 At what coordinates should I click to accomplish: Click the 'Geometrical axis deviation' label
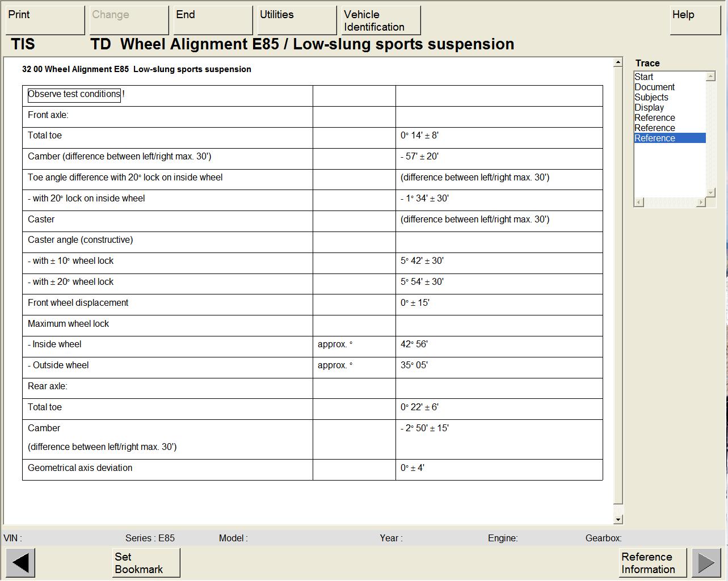(x=80, y=468)
